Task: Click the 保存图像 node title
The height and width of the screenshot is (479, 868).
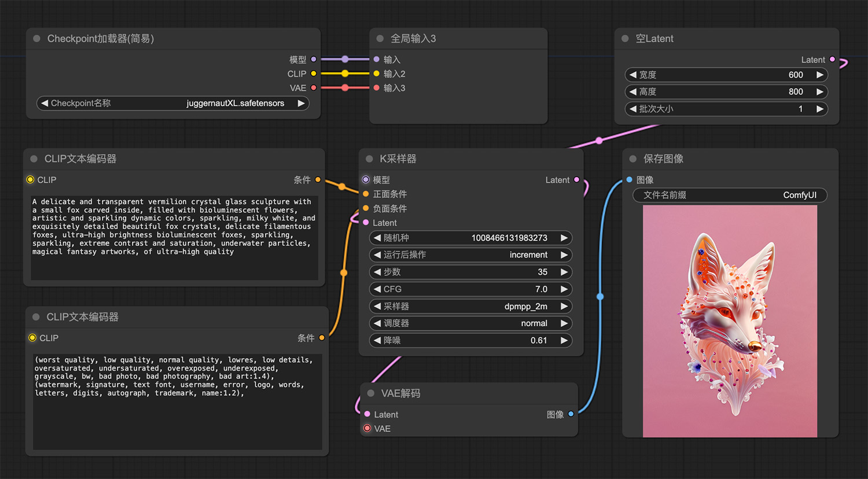Action: pos(663,159)
